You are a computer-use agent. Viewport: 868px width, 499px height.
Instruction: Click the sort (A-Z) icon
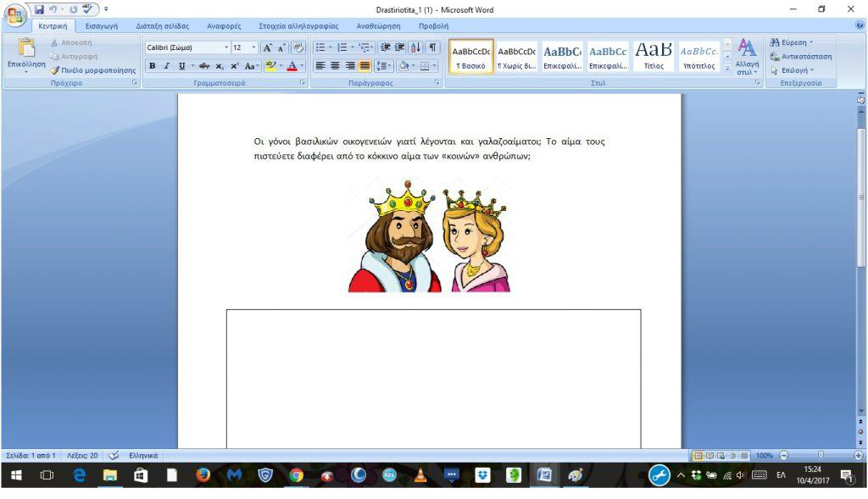tap(415, 47)
